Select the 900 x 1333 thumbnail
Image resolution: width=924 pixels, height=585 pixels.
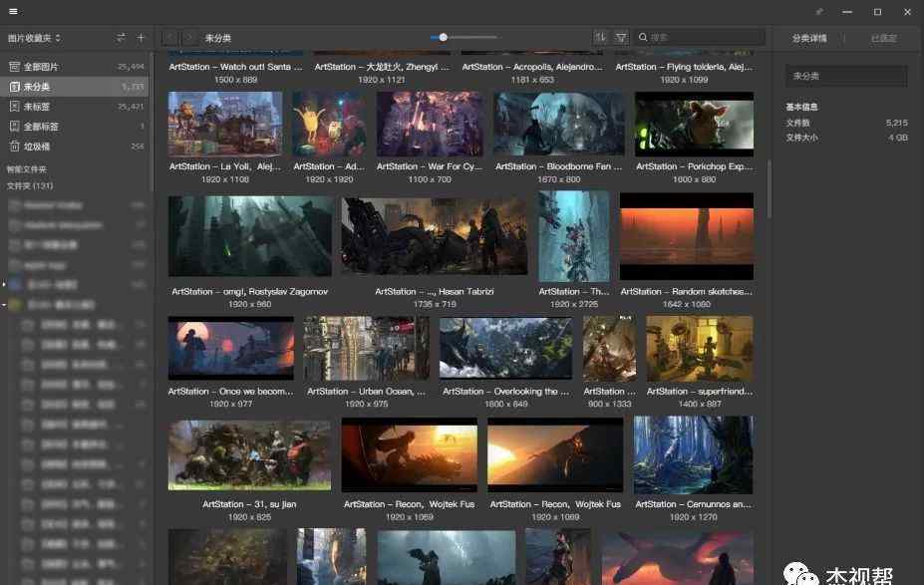(x=609, y=348)
